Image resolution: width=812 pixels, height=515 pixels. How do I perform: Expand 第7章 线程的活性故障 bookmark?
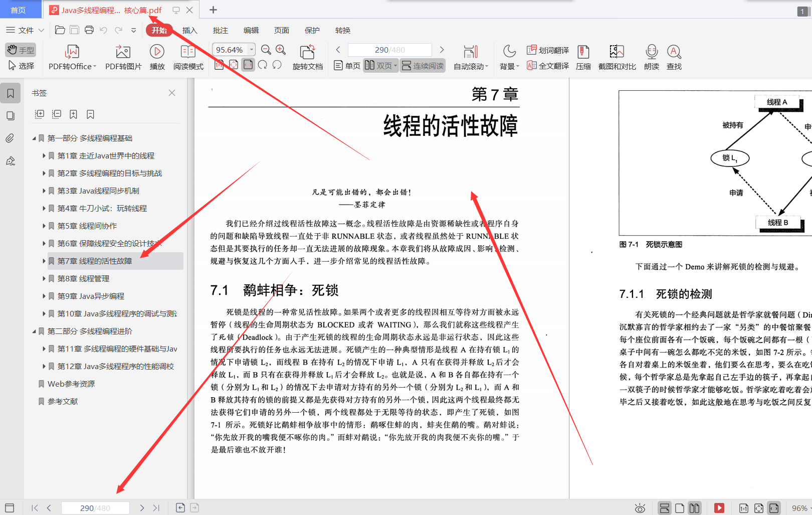(x=44, y=261)
